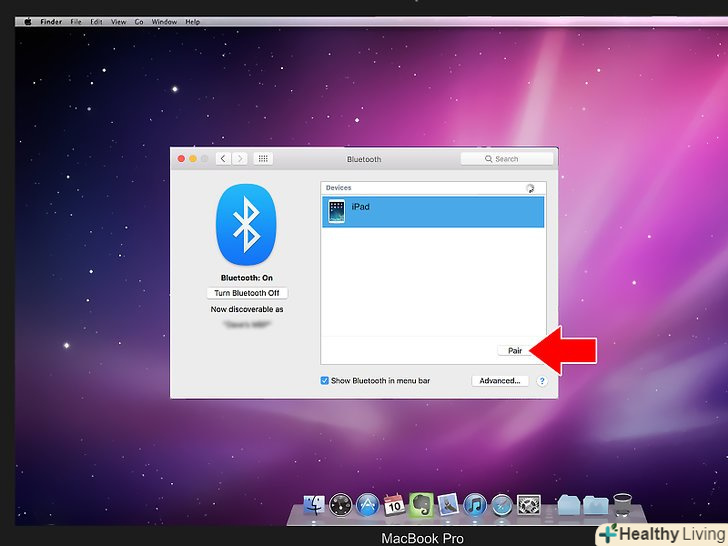Open the View menu
This screenshot has width=728, height=546.
click(118, 22)
